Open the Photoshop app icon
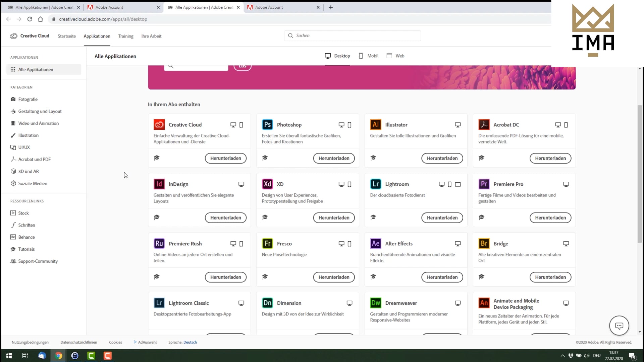The width and height of the screenshot is (644, 362). 267,125
